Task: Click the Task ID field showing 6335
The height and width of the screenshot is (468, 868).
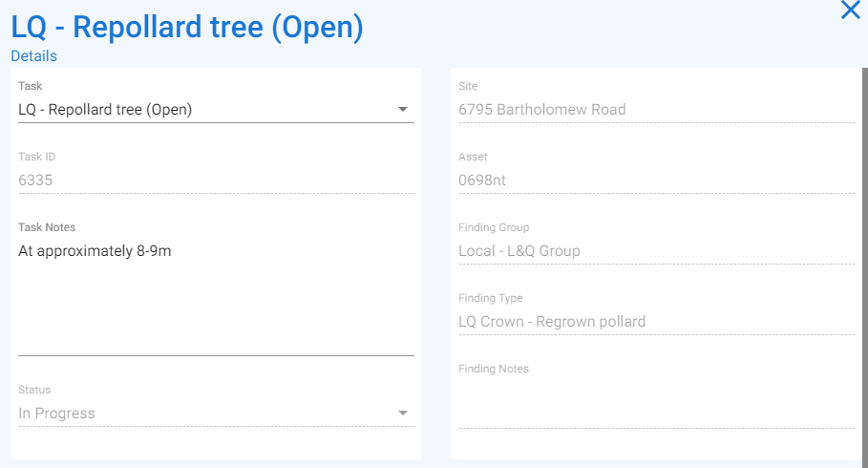Action: click(216, 180)
